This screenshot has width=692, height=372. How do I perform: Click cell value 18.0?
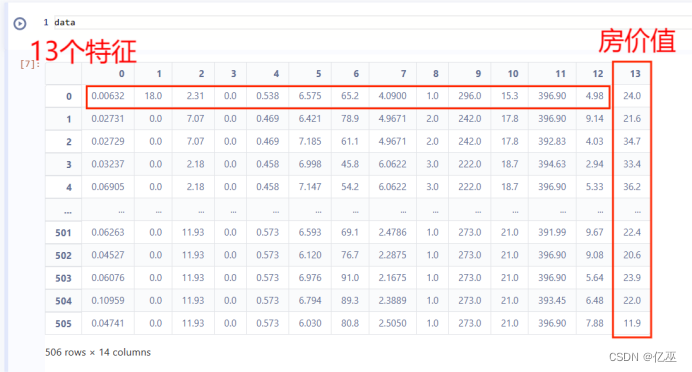point(153,96)
